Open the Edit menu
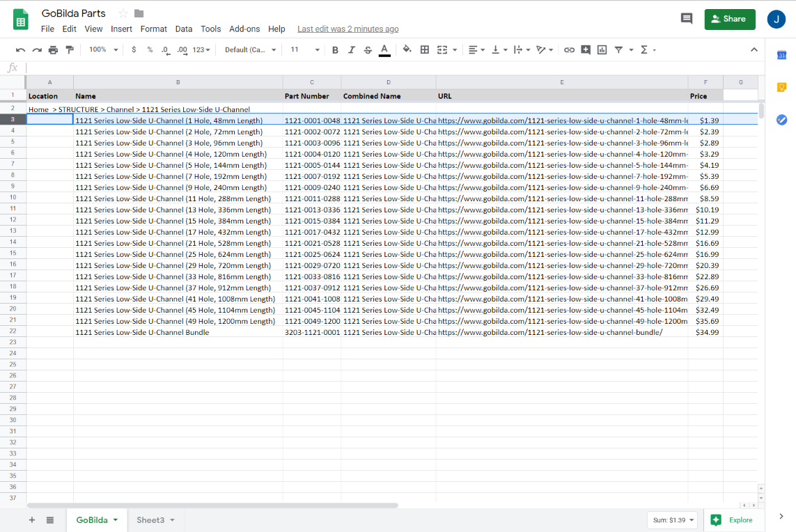The image size is (796, 532). [x=70, y=29]
